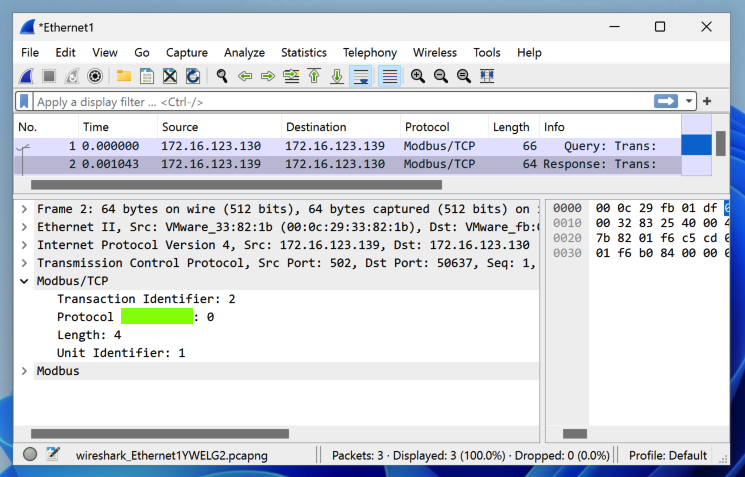This screenshot has width=745, height=477.
Task: Sort by the No. column header
Action: [46, 127]
